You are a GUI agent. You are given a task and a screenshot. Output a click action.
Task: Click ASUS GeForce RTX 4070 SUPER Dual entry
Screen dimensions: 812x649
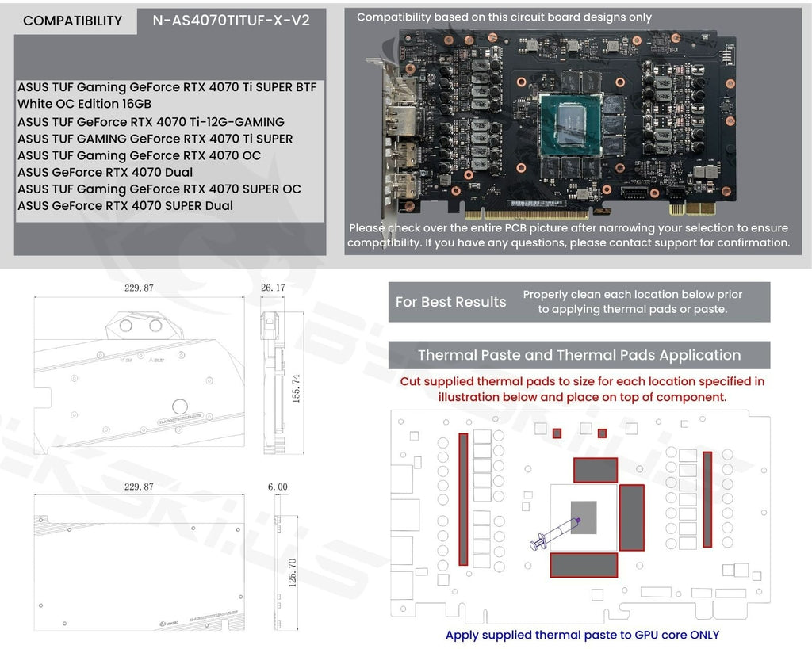pyautogui.click(x=125, y=205)
